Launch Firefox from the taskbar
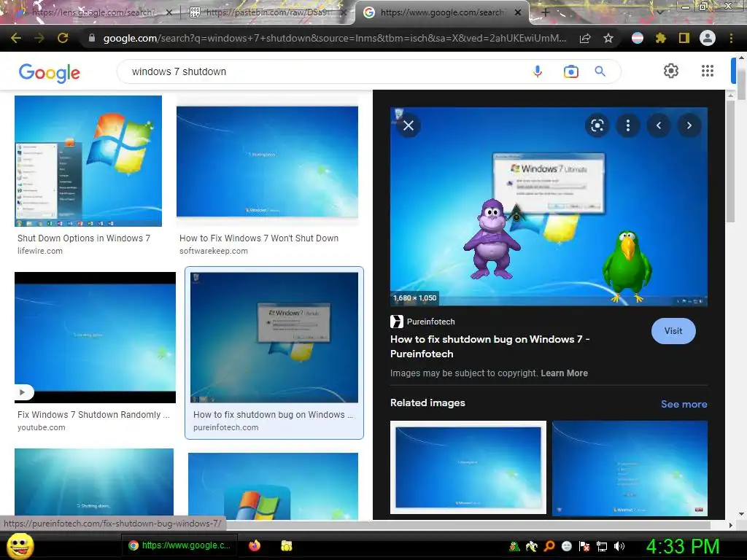The image size is (747, 560). coord(255,545)
